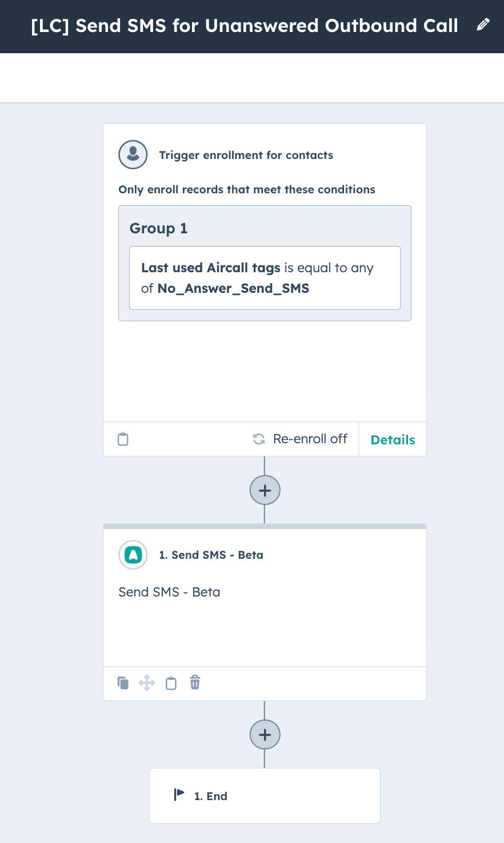Open the Details link on trigger card
504x843 pixels.
[x=393, y=440]
